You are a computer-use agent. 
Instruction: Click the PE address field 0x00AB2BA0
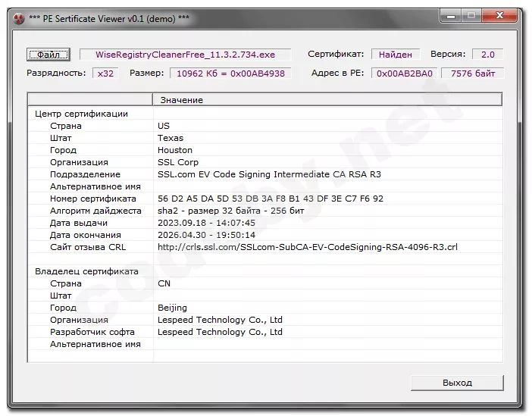click(405, 74)
